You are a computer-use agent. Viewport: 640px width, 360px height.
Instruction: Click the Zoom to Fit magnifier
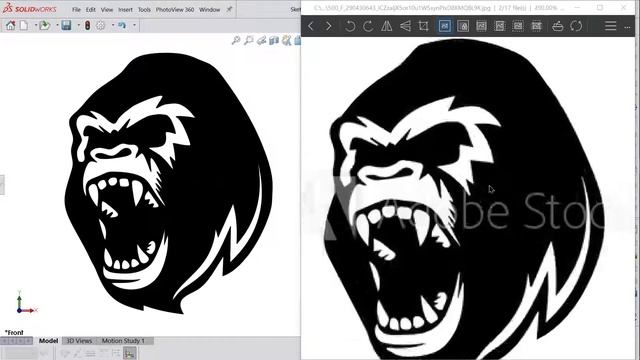pyautogui.click(x=236, y=40)
